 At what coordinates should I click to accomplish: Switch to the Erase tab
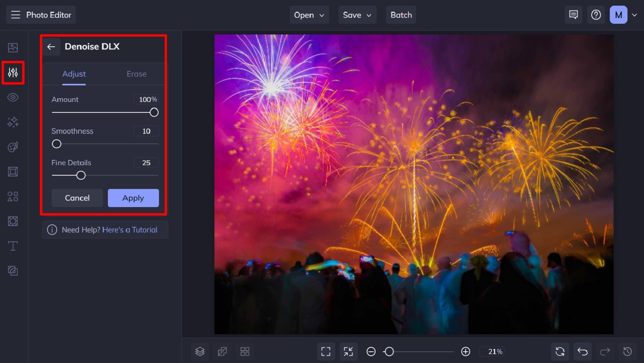(136, 74)
